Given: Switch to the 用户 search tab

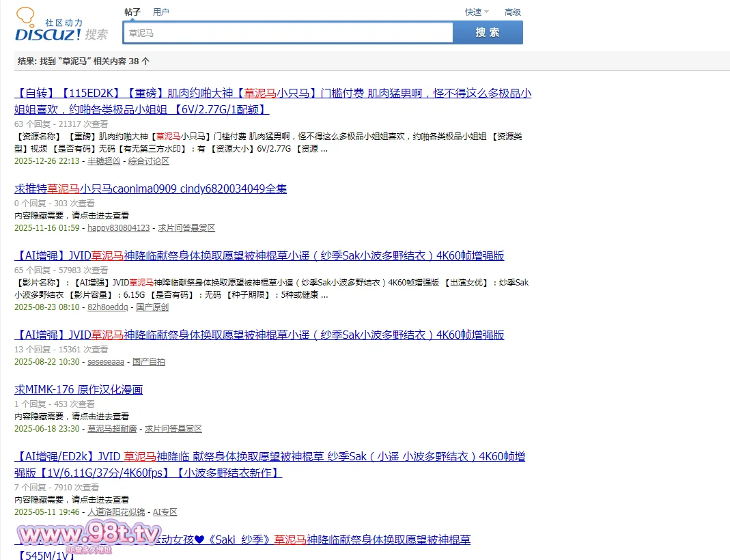Looking at the screenshot, I should (161, 12).
